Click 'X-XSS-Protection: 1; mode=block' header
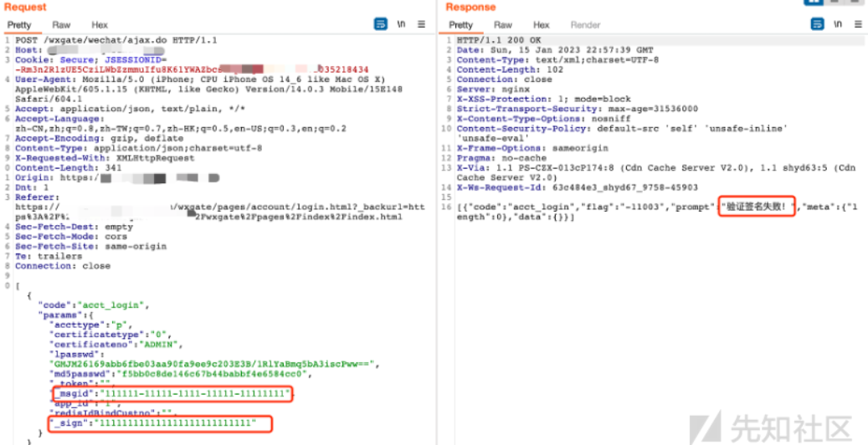The image size is (868, 445). coord(543,99)
